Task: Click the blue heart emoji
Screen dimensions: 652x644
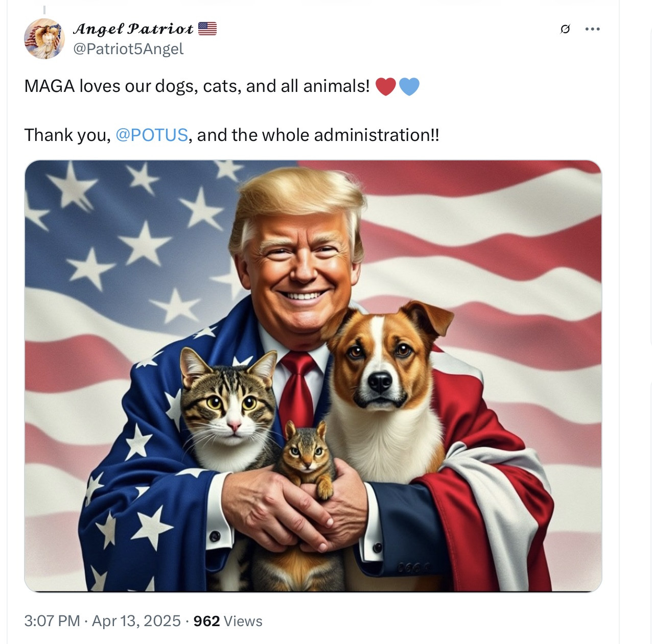Action: pyautogui.click(x=409, y=86)
